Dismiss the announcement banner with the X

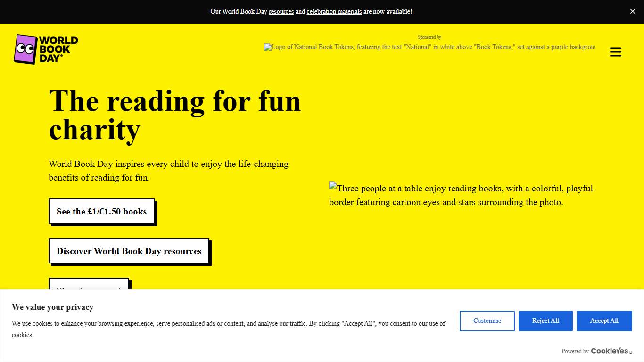(x=633, y=11)
